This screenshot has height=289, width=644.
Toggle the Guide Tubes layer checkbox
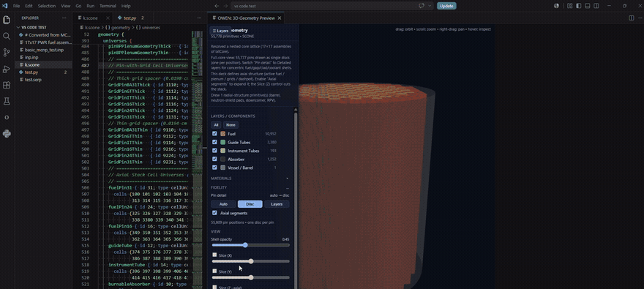coord(214,142)
